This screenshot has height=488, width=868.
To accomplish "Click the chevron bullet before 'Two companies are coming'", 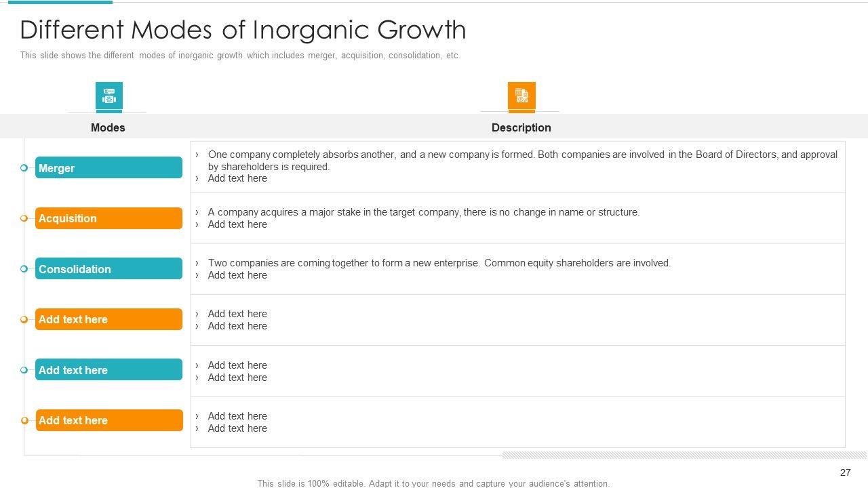I will coord(197,263).
